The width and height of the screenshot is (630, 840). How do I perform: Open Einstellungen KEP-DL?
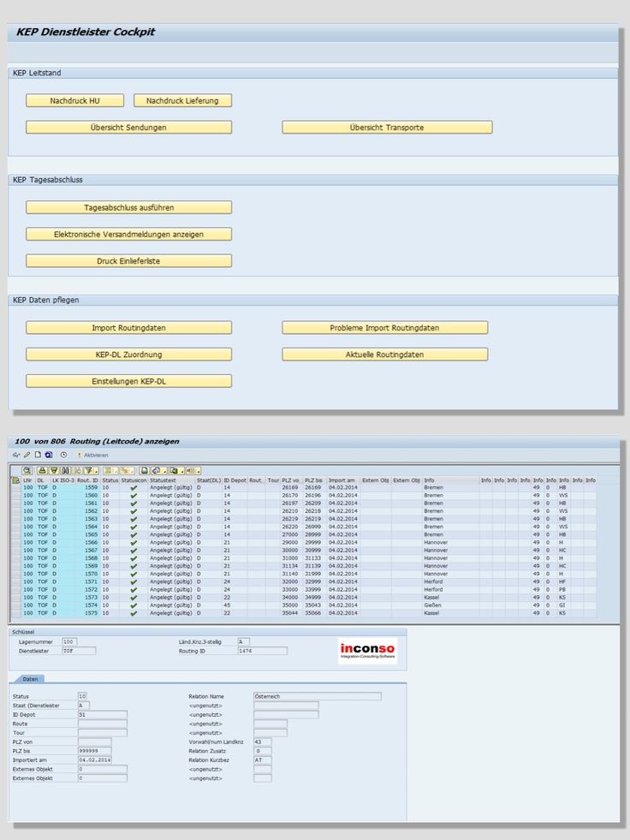click(128, 381)
